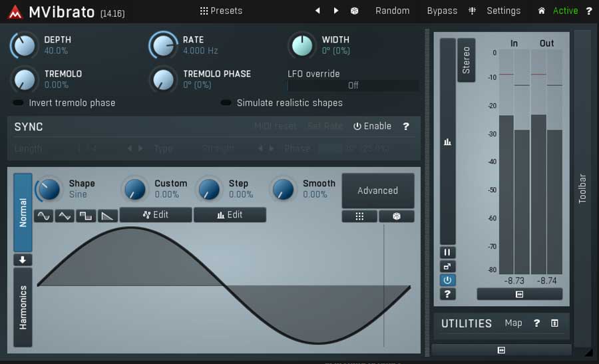
Task: Select the sawtooth wave shape icon
Action: click(x=107, y=216)
